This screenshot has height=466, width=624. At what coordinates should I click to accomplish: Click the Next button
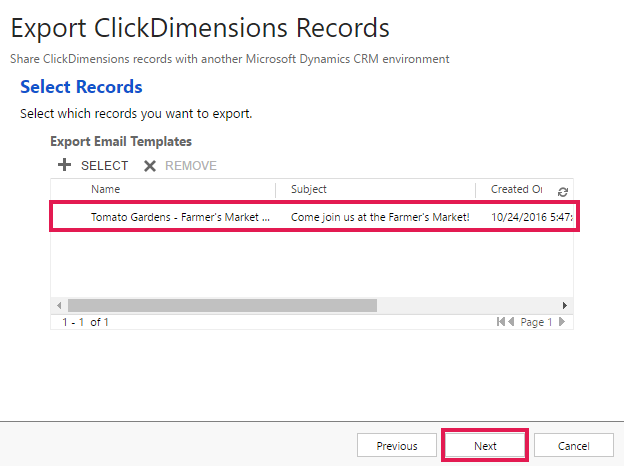pos(485,445)
